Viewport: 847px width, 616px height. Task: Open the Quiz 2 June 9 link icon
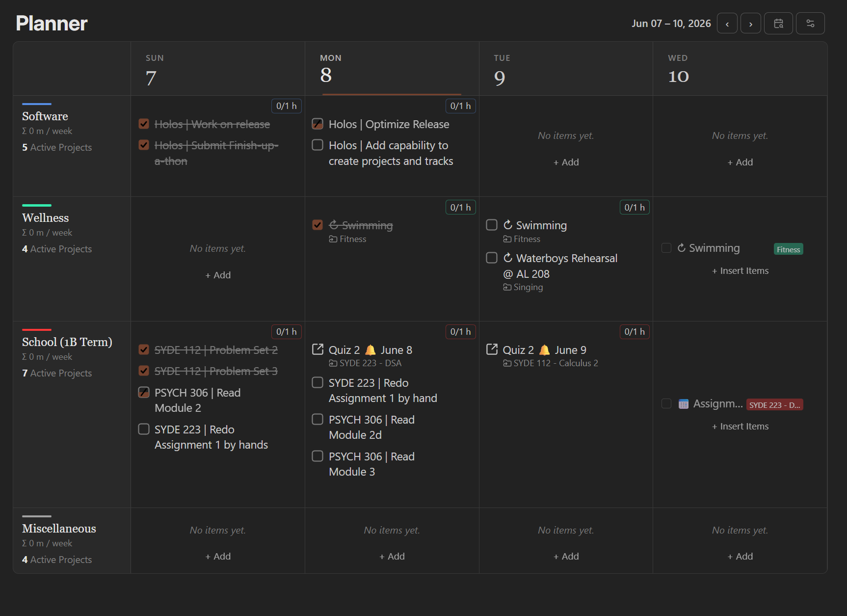click(x=492, y=349)
